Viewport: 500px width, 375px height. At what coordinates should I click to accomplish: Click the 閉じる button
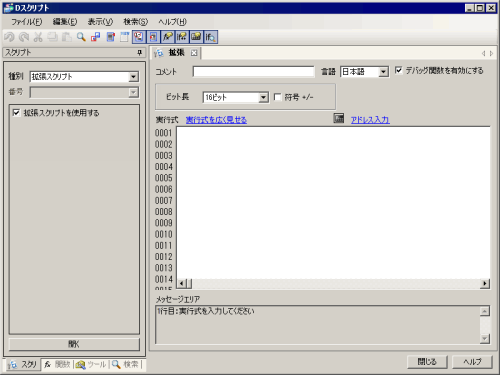point(427,362)
